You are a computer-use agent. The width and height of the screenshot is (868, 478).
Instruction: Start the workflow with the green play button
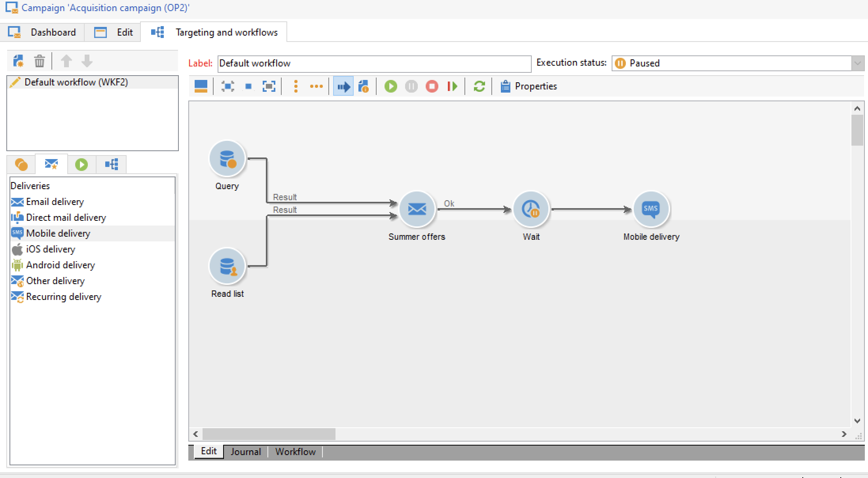point(390,86)
